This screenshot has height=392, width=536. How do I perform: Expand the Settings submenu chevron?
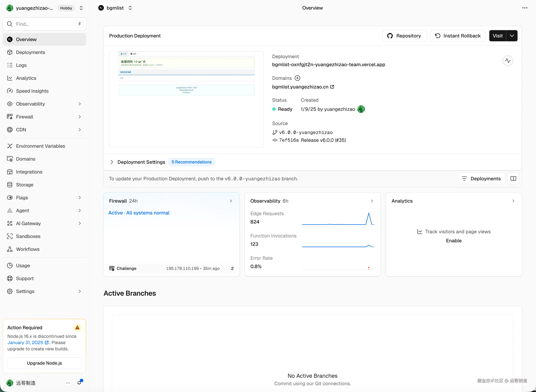point(80,291)
